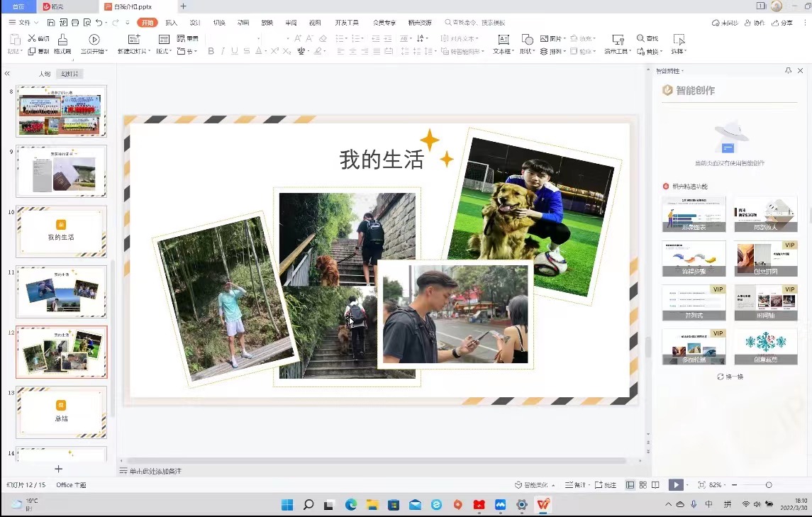This screenshot has width=812, height=517.
Task: Open the 版式 layout dropdown
Action: tap(164, 51)
